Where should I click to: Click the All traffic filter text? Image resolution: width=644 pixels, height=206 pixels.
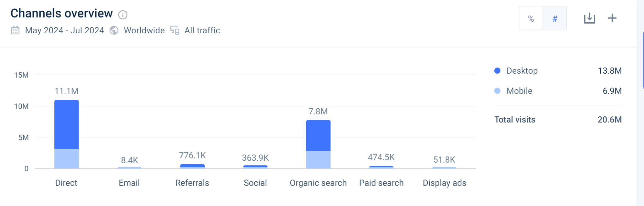pyautogui.click(x=202, y=31)
